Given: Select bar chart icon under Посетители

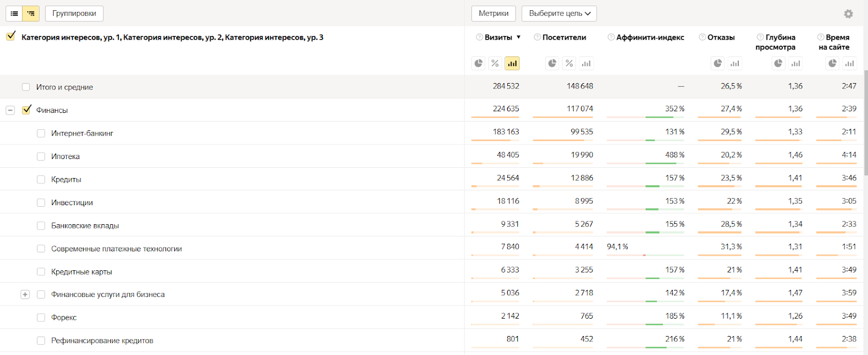Looking at the screenshot, I should pyautogui.click(x=586, y=64).
